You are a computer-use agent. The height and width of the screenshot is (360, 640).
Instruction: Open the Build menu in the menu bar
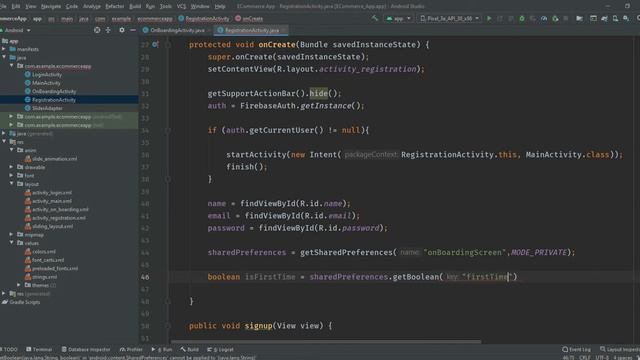(135, 6)
